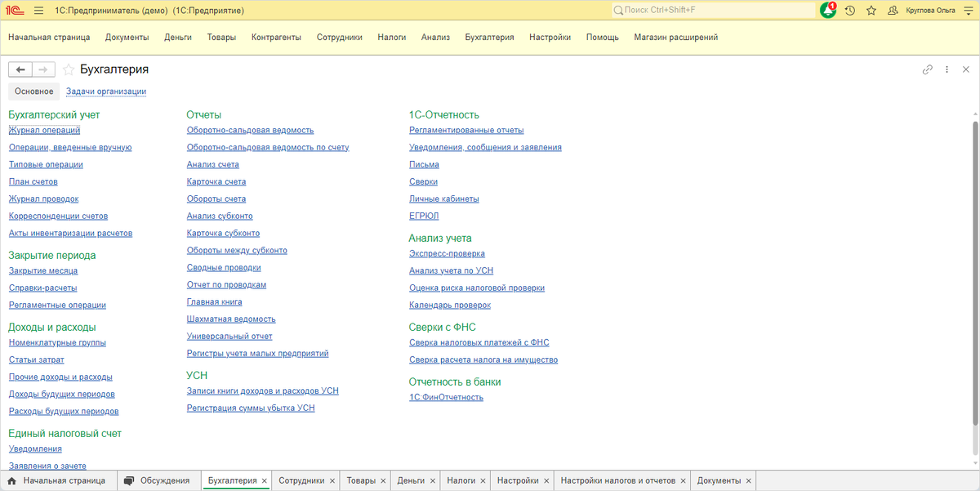Image resolution: width=980 pixels, height=491 pixels.
Task: Click the 1C logo icon
Action: [x=15, y=11]
